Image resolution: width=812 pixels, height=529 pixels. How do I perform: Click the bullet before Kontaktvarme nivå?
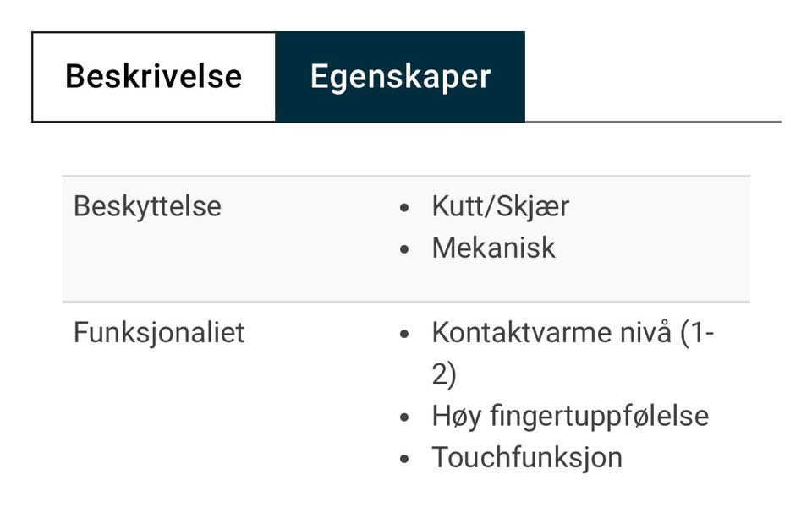[405, 334]
